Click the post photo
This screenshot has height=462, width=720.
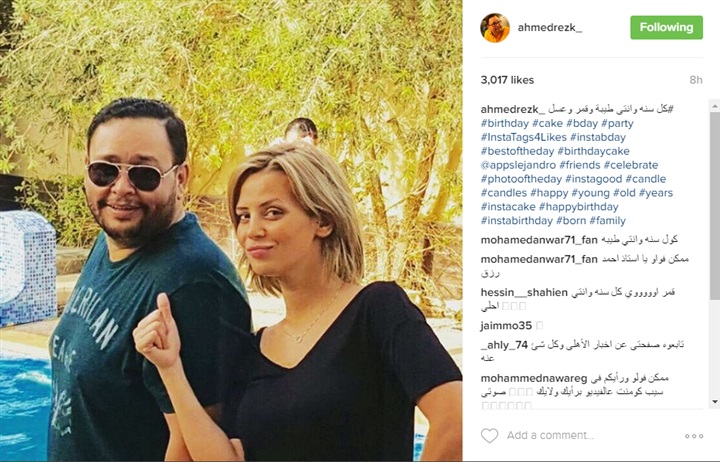coord(231,231)
